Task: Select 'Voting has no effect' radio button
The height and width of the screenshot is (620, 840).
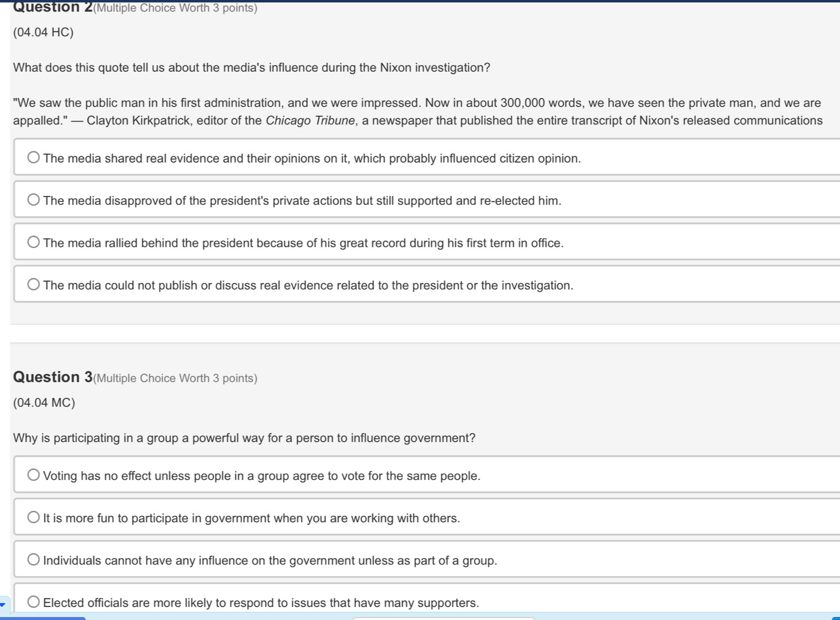Action: [33, 475]
